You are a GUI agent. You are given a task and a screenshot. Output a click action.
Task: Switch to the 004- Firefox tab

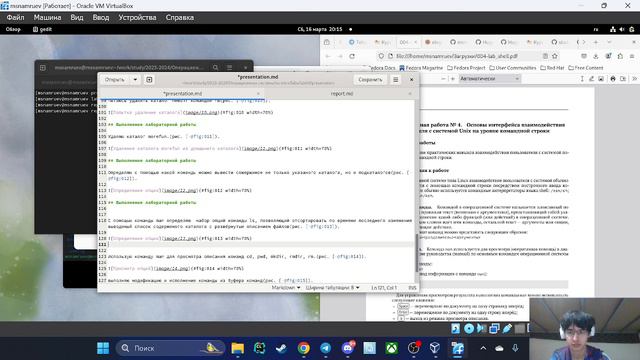tap(408, 42)
